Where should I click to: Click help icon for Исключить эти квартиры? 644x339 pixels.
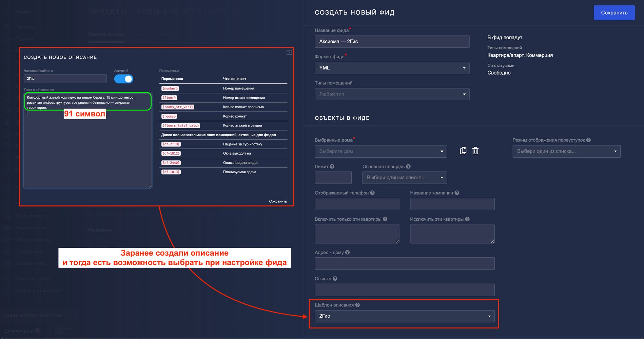(x=467, y=219)
